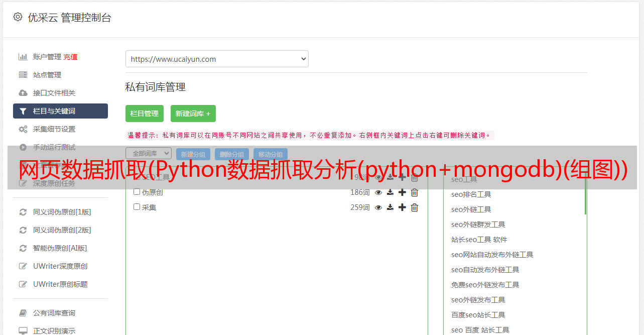
Task: Select 栏目与关键词 menu item
Action: click(60, 111)
